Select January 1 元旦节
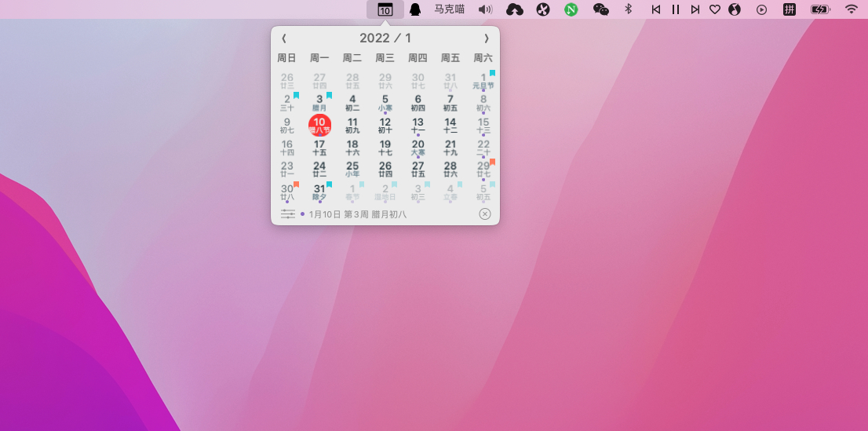Image resolution: width=868 pixels, height=431 pixels. click(x=483, y=81)
